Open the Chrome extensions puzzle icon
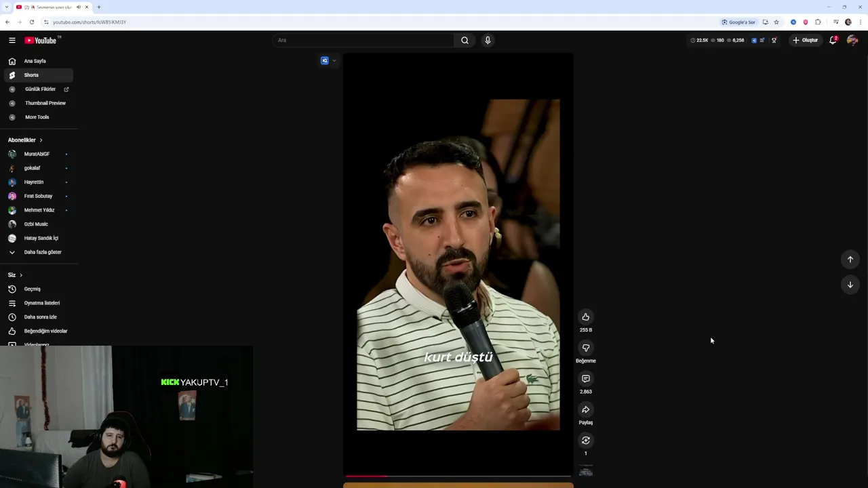The image size is (868, 488). tap(818, 22)
